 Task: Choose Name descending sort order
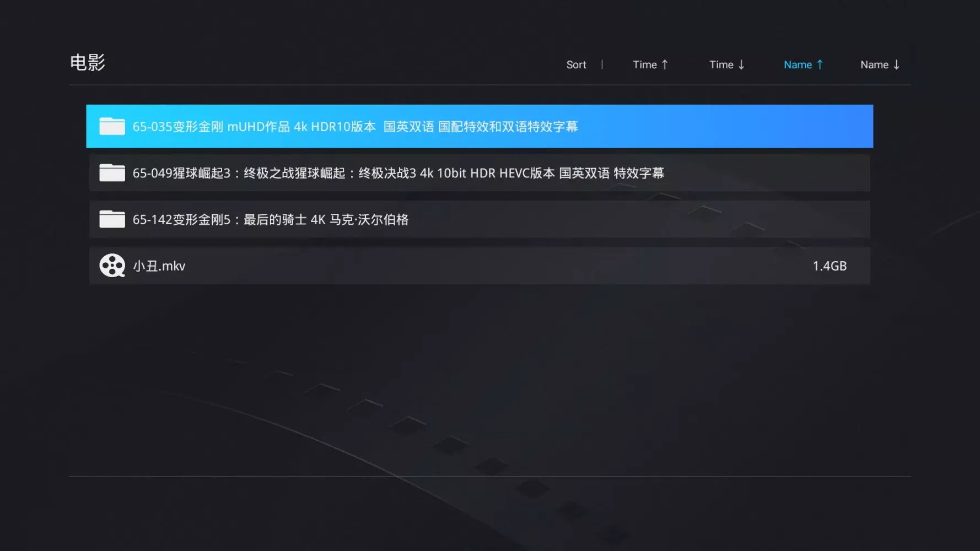[x=880, y=64]
